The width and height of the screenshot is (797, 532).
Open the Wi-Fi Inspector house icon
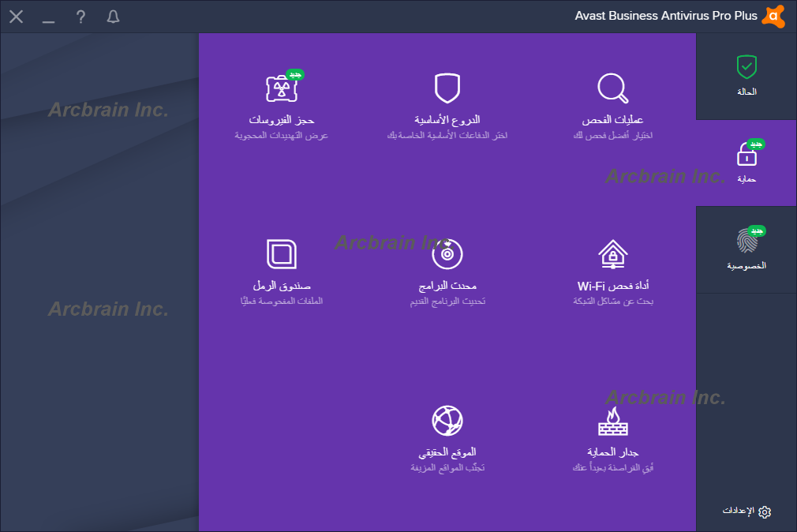pos(613,254)
